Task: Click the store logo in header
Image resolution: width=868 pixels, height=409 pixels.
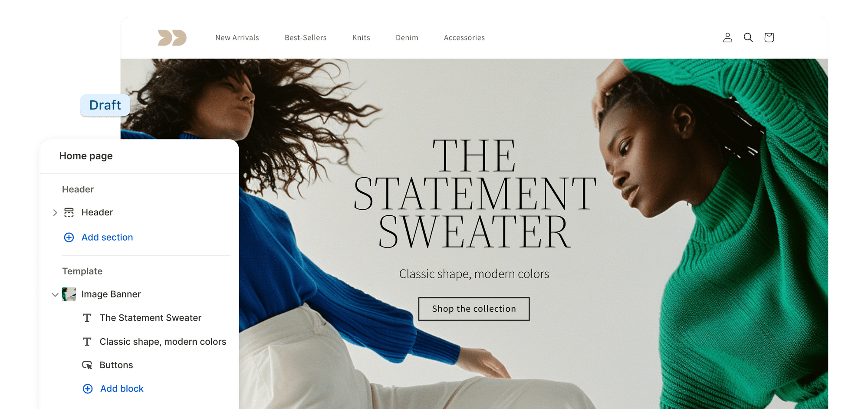Action: tap(172, 38)
